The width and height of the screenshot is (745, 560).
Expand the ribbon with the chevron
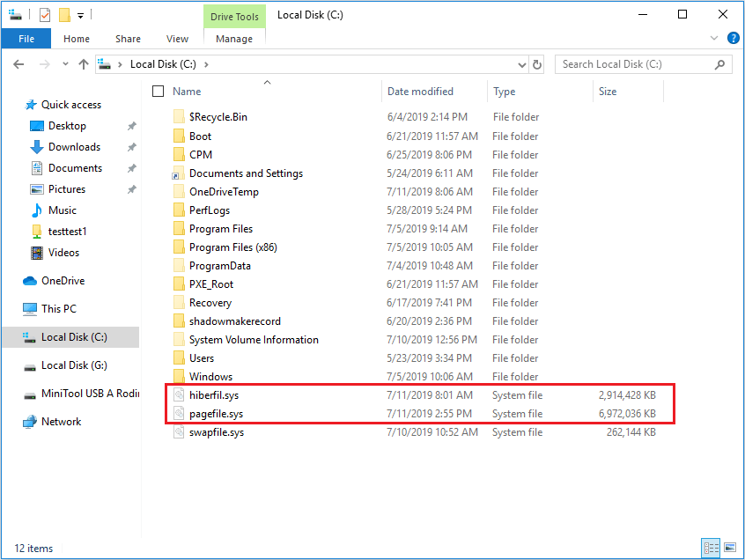(713, 38)
